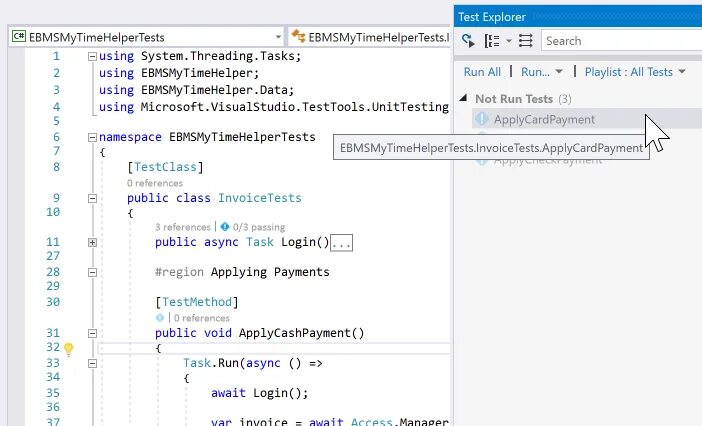Screen dimensions: 702x426
Task: Click 'using EBMSMyTimeHelper.Data;' on line 3
Action: [x=197, y=90]
